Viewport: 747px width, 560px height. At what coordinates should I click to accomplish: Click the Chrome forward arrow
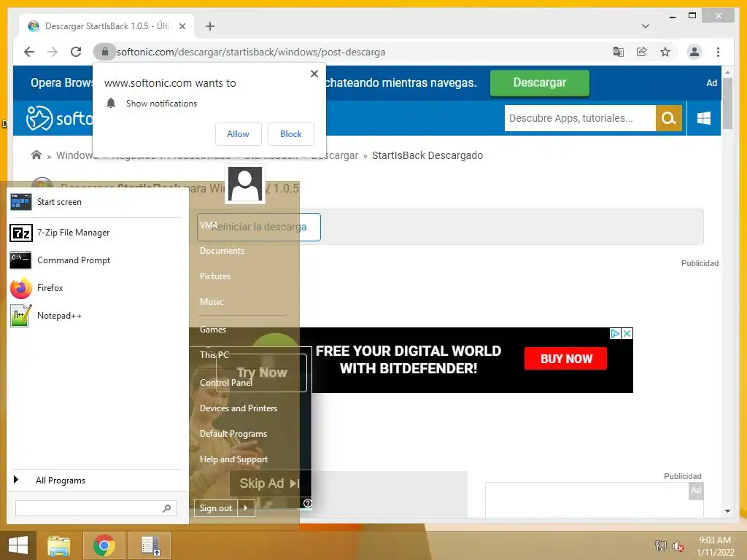click(x=53, y=52)
